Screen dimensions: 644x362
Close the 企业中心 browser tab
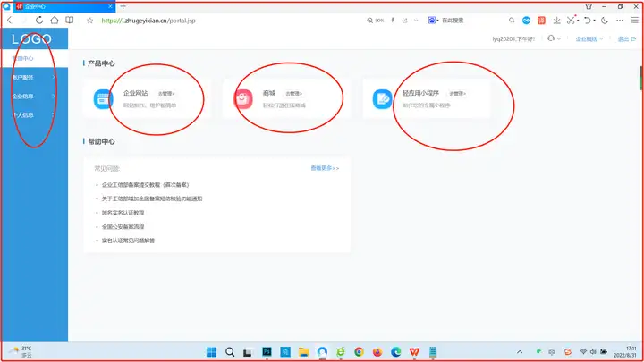[x=110, y=6]
